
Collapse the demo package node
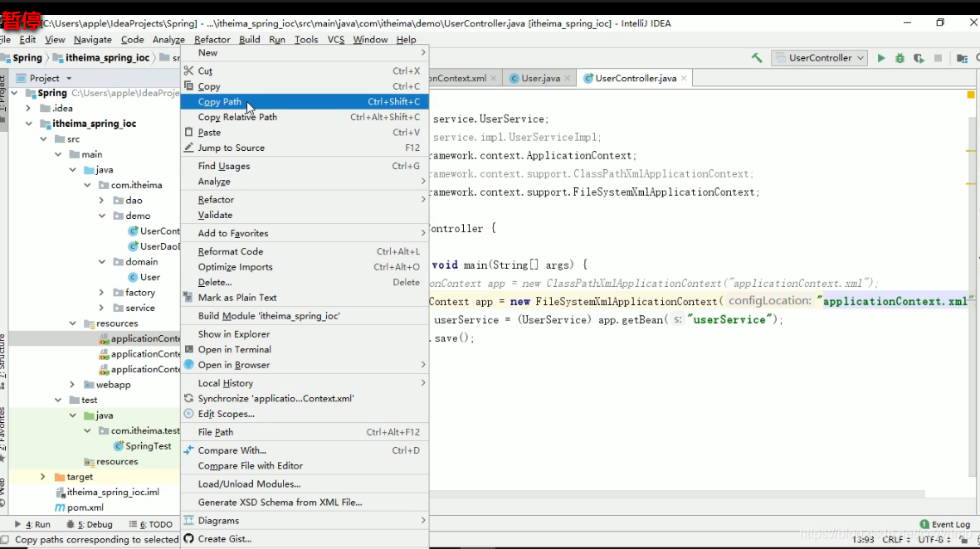click(102, 216)
